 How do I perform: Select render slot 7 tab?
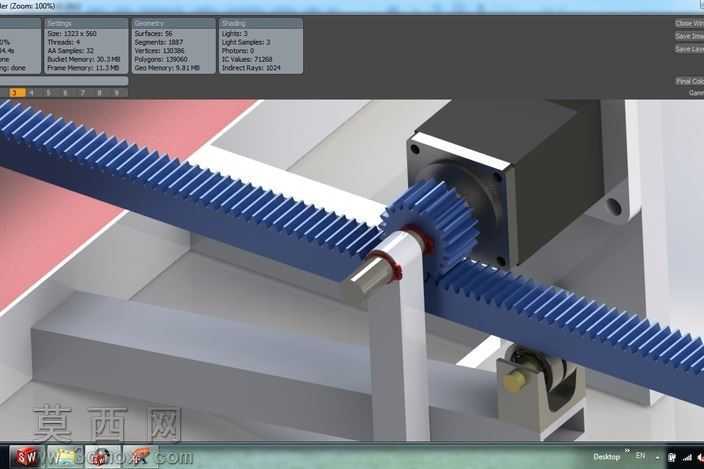83,92
